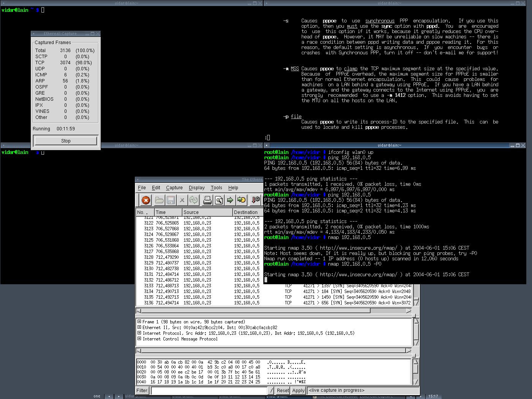Click hex dump line 0020
Screen dimensions: 532x399
[221, 372]
